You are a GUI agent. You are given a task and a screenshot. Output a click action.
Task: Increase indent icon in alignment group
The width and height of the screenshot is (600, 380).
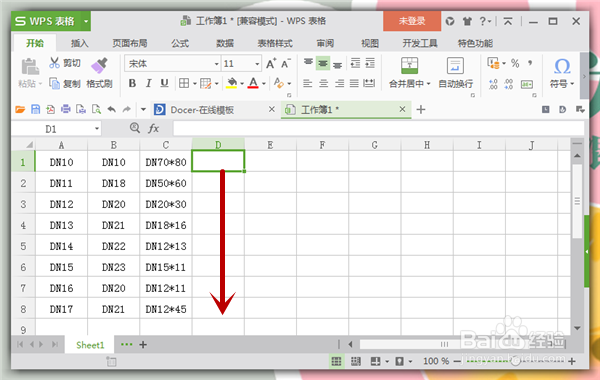370,63
